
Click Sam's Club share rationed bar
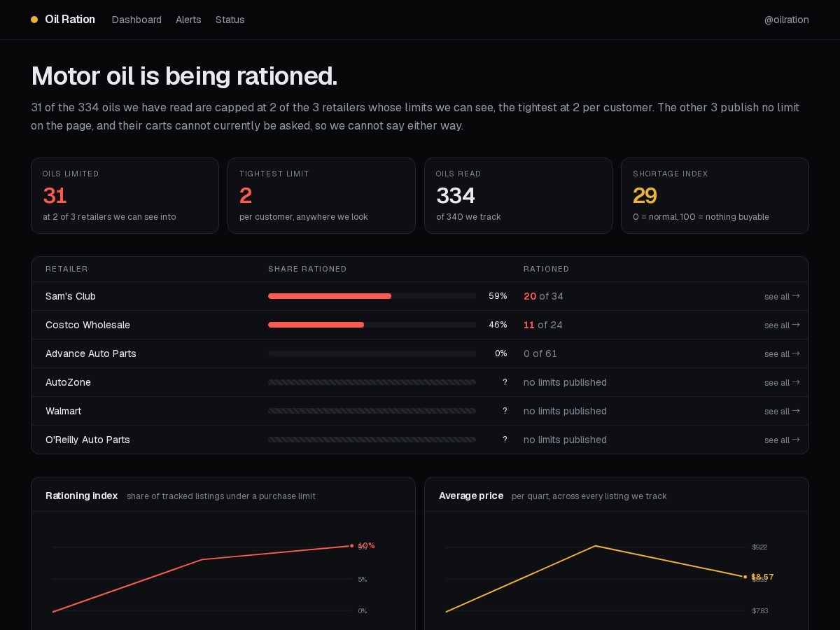coord(372,296)
